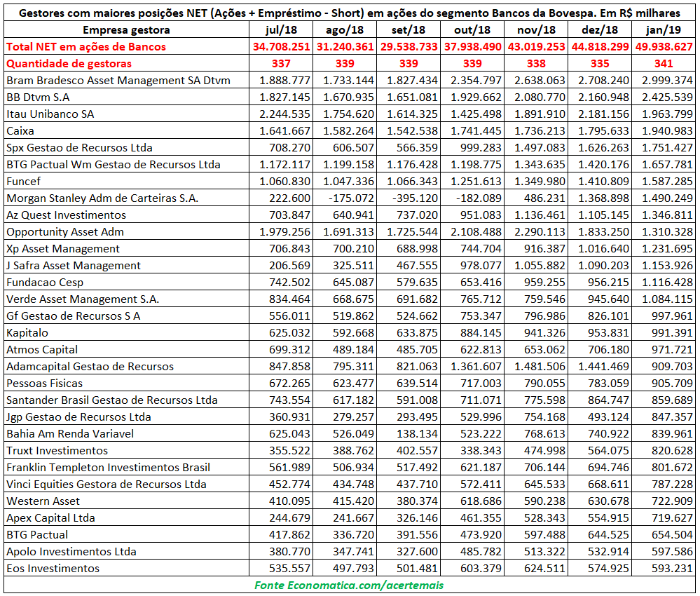Click total value 34.708.251

point(281,47)
